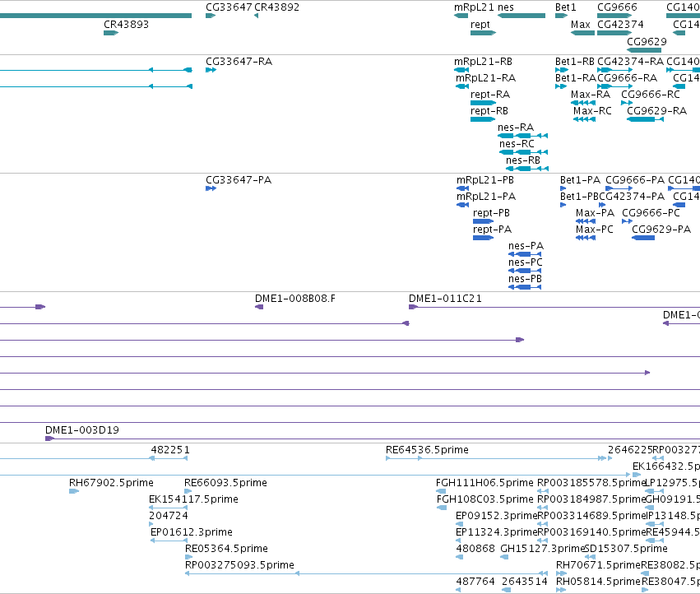Select the CG9666-PC protein
The width and height of the screenshot is (700, 594).
click(651, 212)
